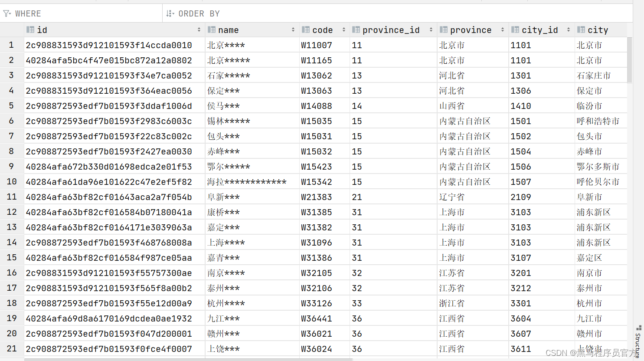Click the city_id column table icon
644x361 pixels.
click(515, 30)
